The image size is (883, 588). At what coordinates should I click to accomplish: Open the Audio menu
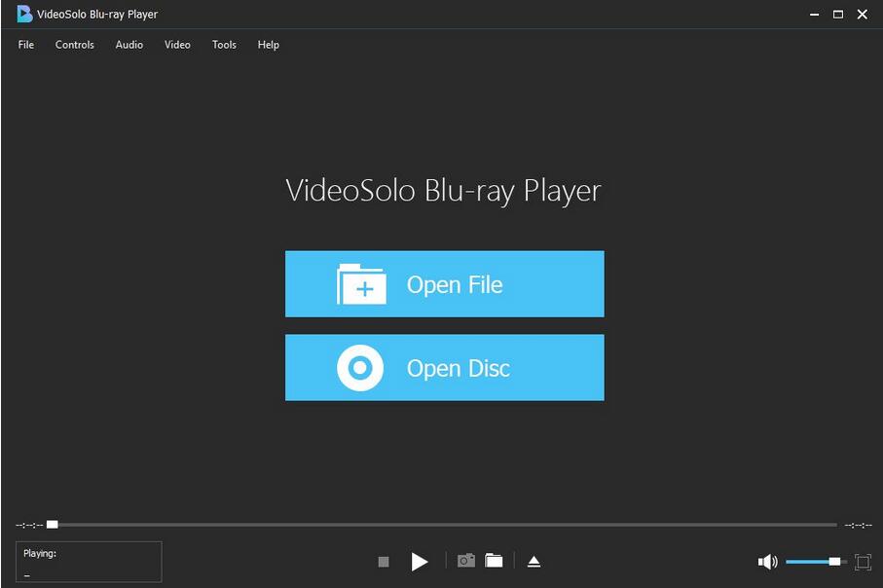(x=129, y=45)
